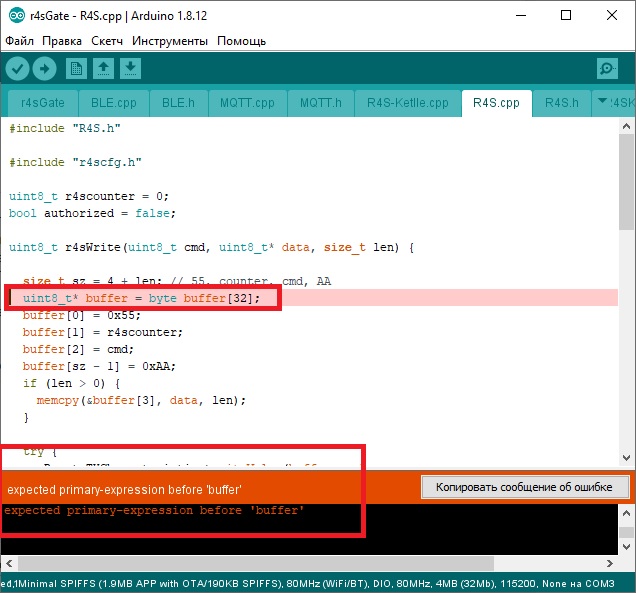Image resolution: width=636 pixels, height=593 pixels.
Task: Click the highlighted error line in code
Action: (141, 298)
